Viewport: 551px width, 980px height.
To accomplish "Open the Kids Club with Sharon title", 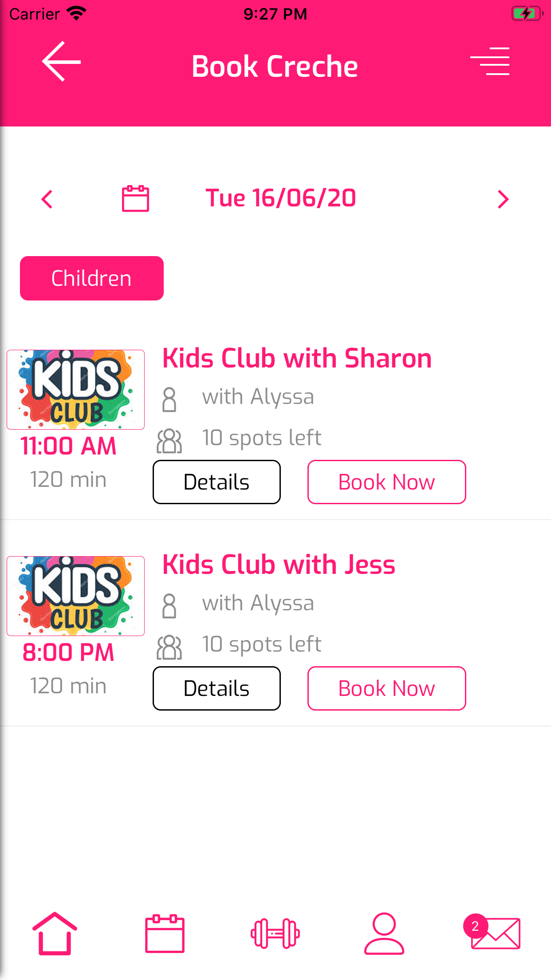I will coord(297,358).
